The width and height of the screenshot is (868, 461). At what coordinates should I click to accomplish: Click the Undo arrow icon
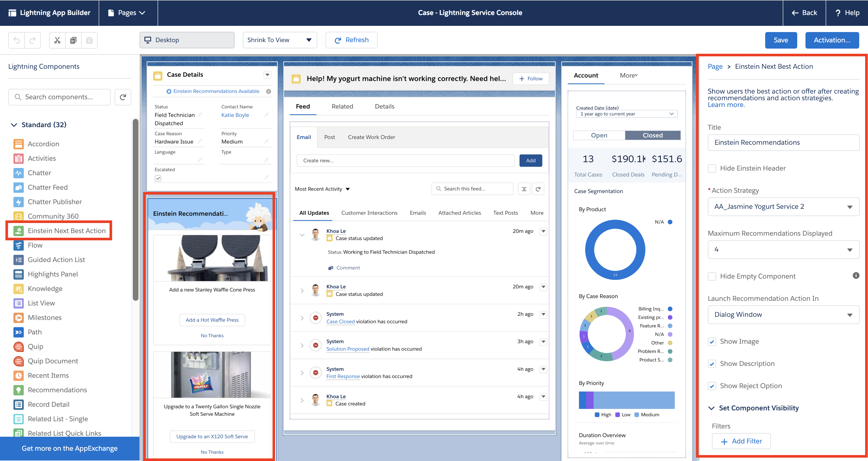(x=17, y=40)
